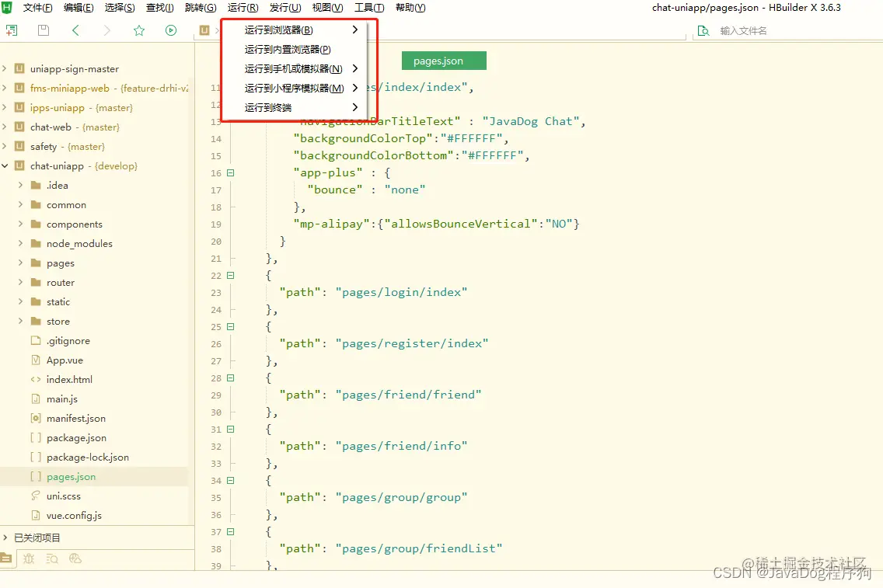The width and height of the screenshot is (883, 588).
Task: Click line number 26 in gutter
Action: [216, 344]
